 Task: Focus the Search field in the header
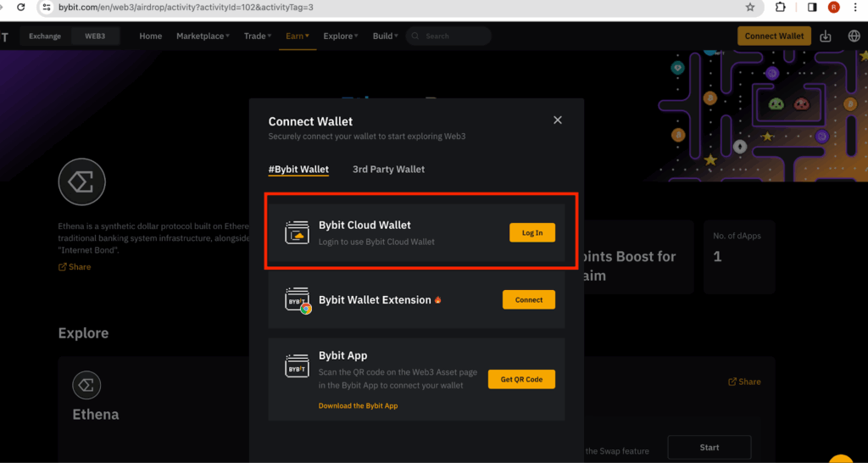click(448, 36)
